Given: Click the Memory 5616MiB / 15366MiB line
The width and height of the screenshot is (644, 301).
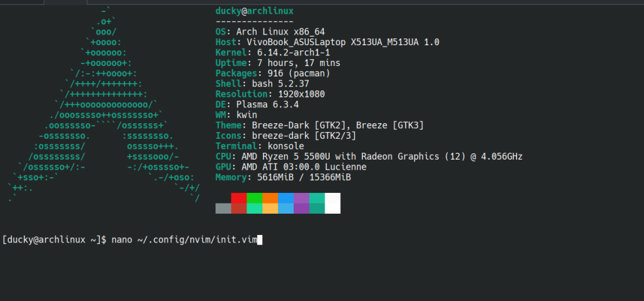Looking at the screenshot, I should click(284, 178).
